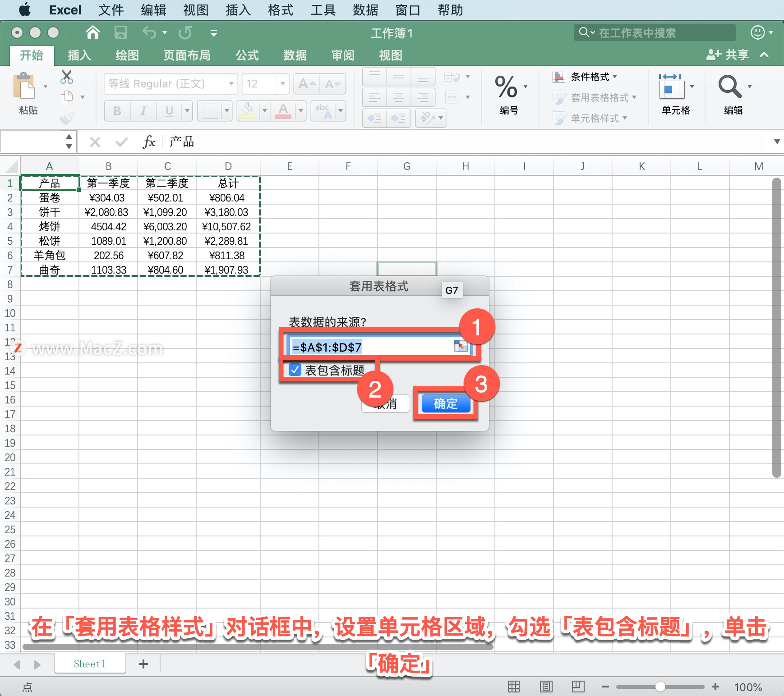The image size is (784, 696).
Task: Click the 共享 share button
Action: click(x=728, y=55)
